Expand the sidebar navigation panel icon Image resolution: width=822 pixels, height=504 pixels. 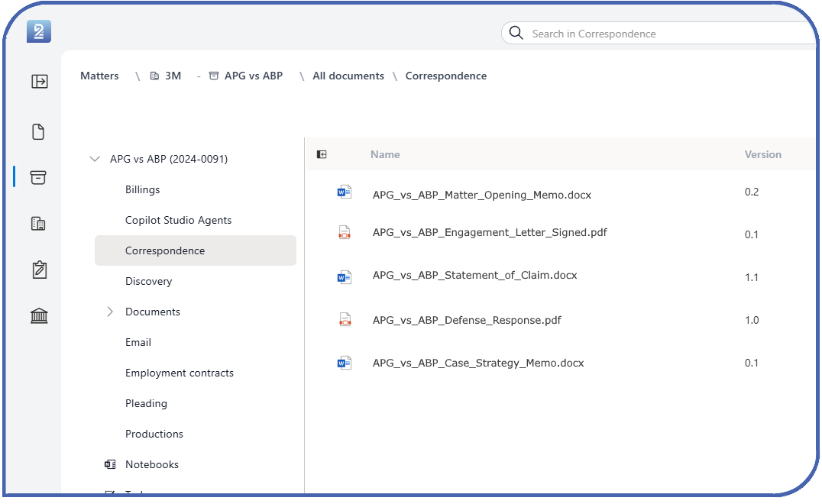(x=39, y=81)
